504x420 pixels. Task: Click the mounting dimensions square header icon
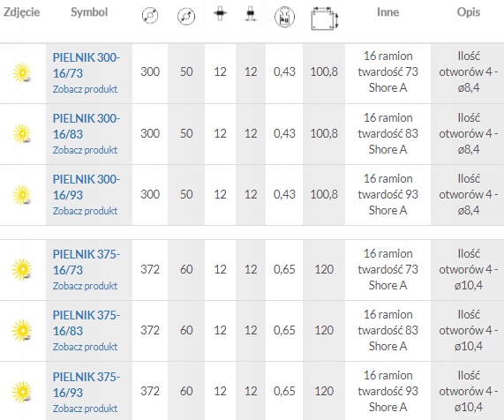tap(325, 19)
